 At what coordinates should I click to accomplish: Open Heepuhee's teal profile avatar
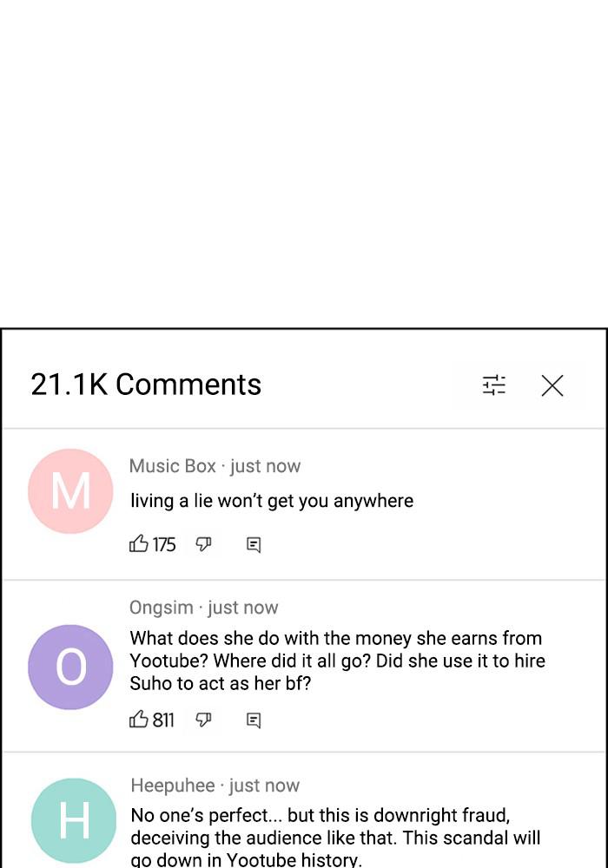[73, 820]
